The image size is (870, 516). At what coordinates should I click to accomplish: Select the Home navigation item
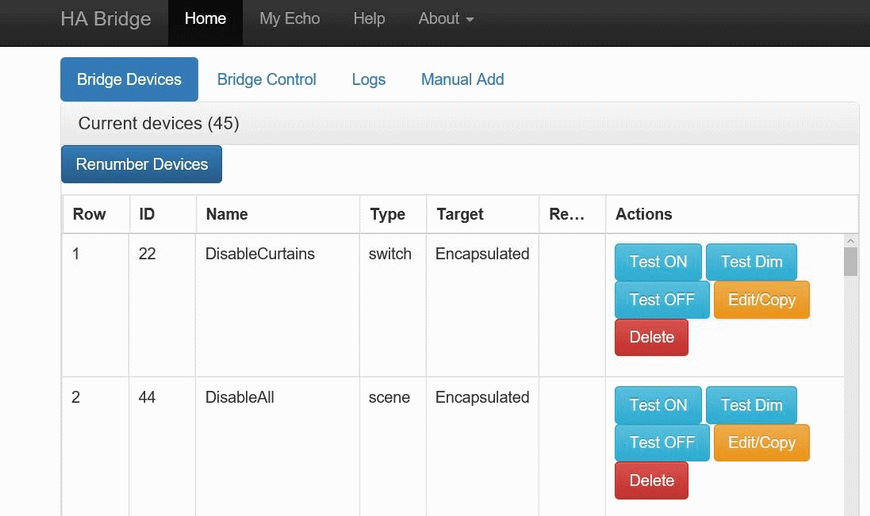coord(205,19)
